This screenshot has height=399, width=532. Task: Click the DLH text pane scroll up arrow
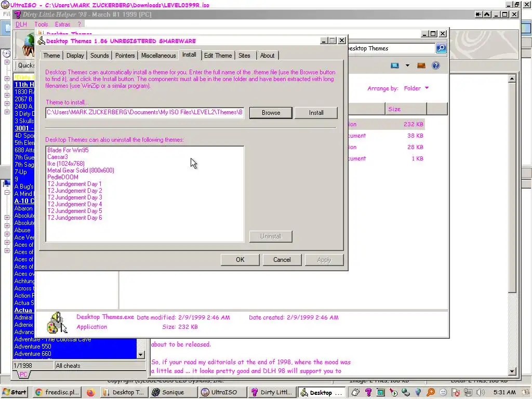click(x=512, y=79)
